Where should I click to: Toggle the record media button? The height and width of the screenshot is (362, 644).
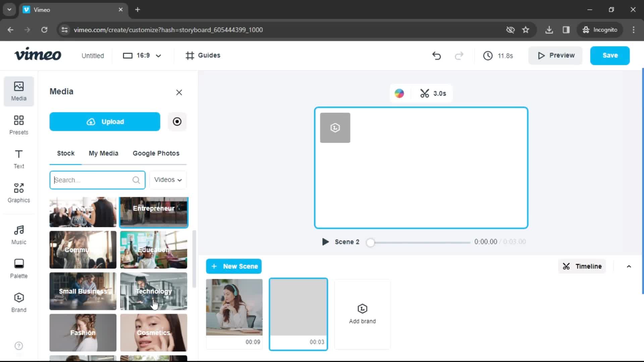pos(177,122)
